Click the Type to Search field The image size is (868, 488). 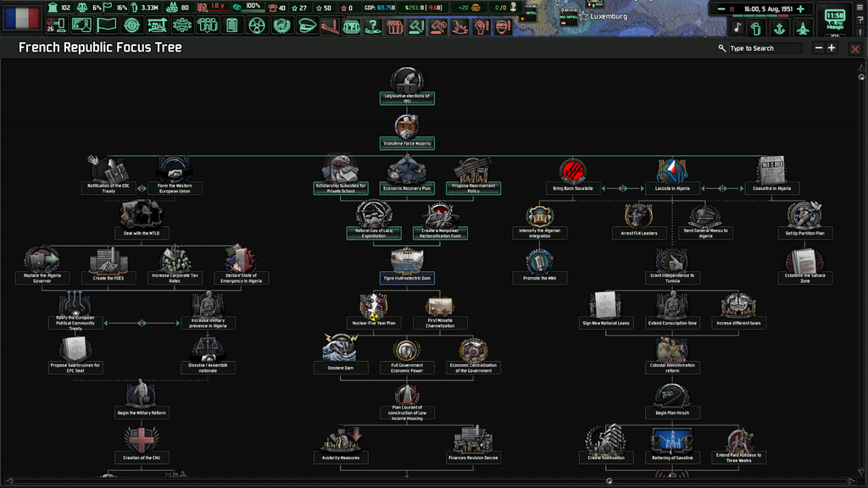click(765, 48)
